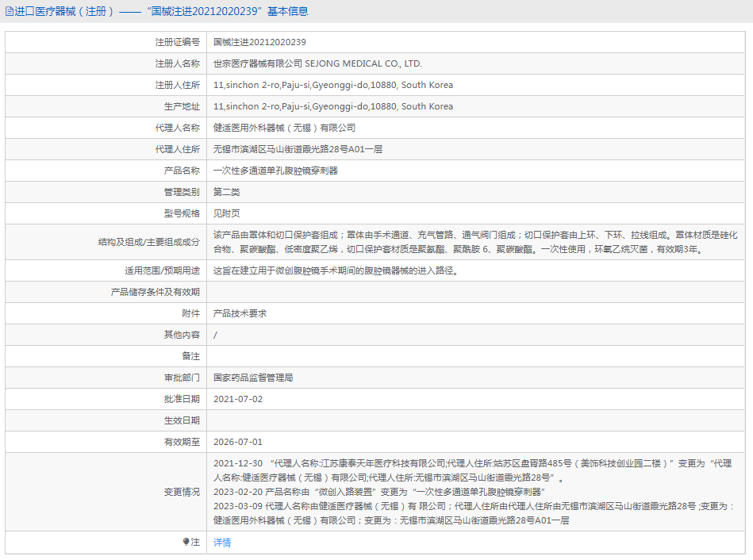Click the 型号规格 label

point(182,213)
